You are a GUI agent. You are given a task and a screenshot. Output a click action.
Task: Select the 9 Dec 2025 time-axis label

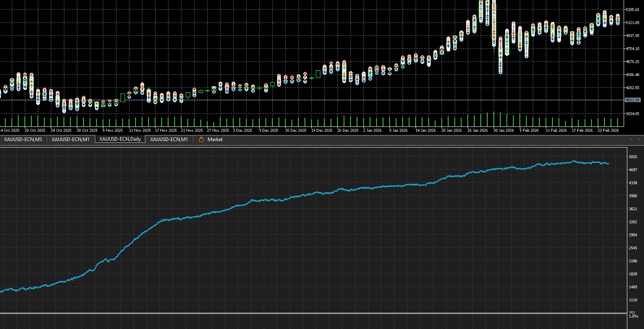[x=269, y=131]
